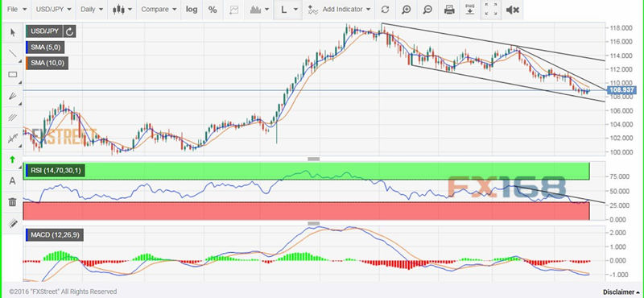Click the refresh chart icon in toolbar

[385, 10]
